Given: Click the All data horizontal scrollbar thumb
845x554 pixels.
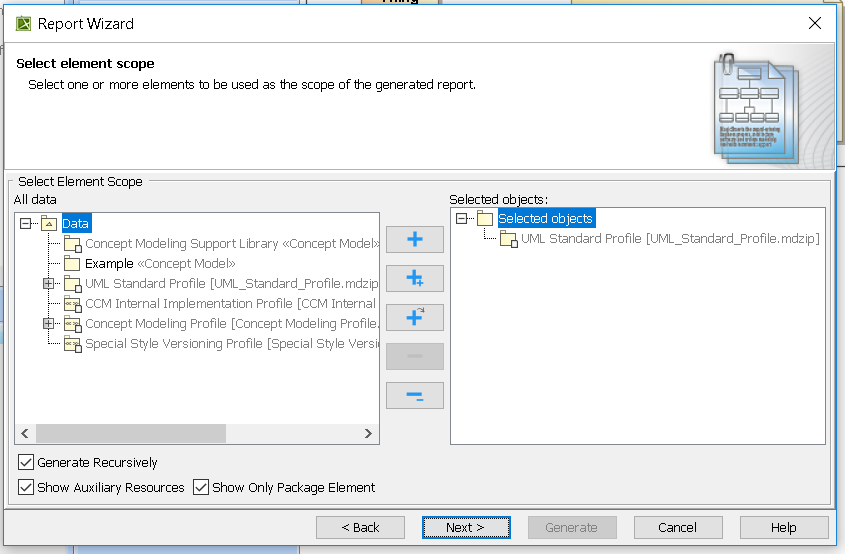Looking at the screenshot, I should (130, 433).
